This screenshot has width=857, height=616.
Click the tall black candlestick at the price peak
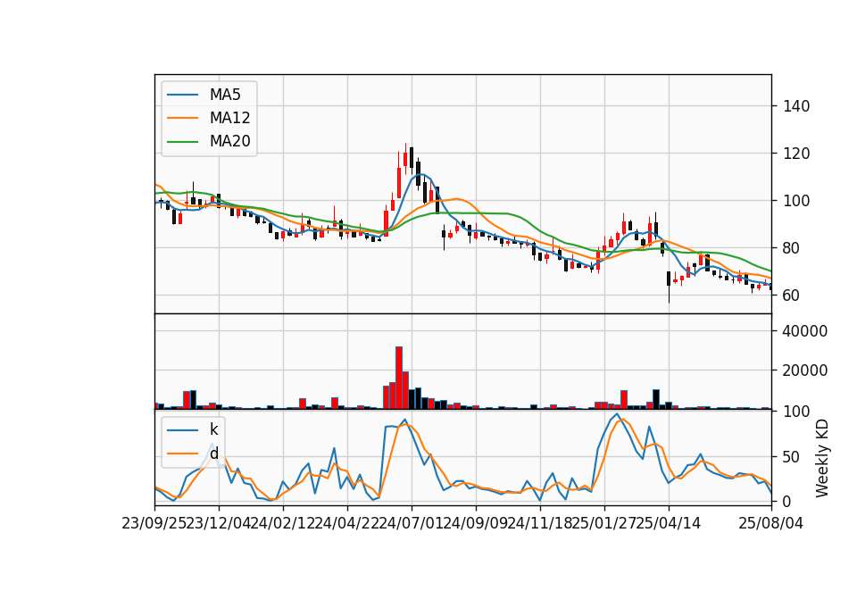[412, 159]
